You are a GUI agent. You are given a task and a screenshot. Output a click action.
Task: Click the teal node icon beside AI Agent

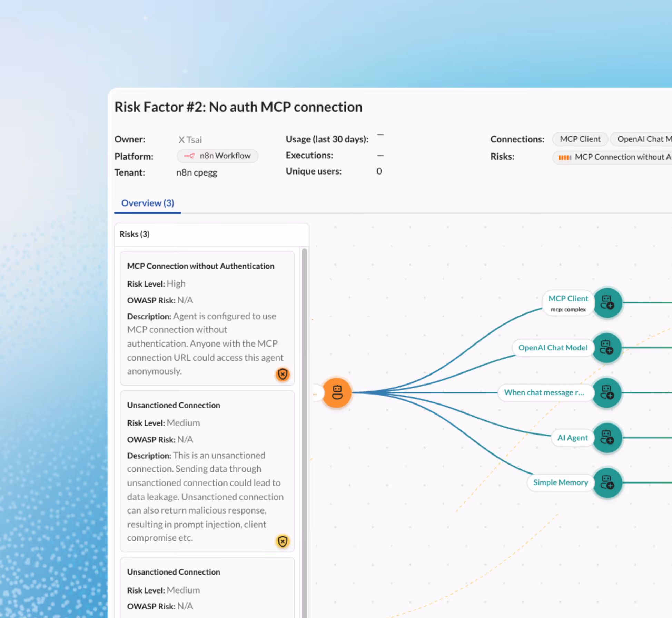607,437
